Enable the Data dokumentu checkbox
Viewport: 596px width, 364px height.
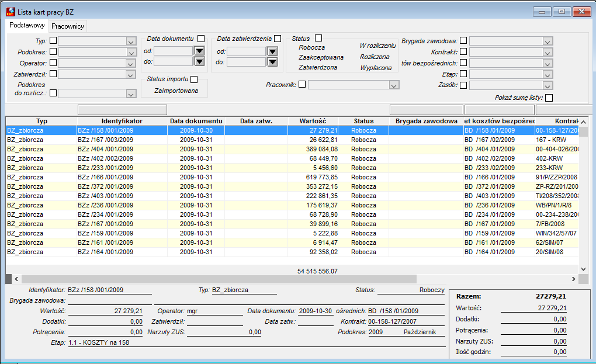[x=201, y=39]
